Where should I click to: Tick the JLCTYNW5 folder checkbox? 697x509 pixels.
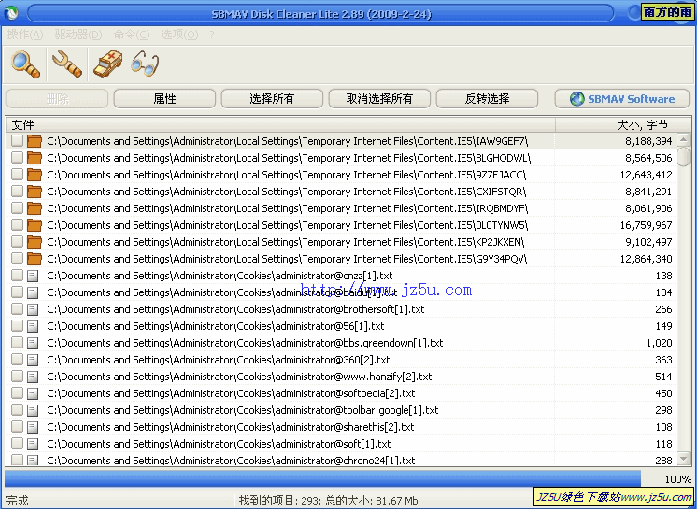coord(17,225)
